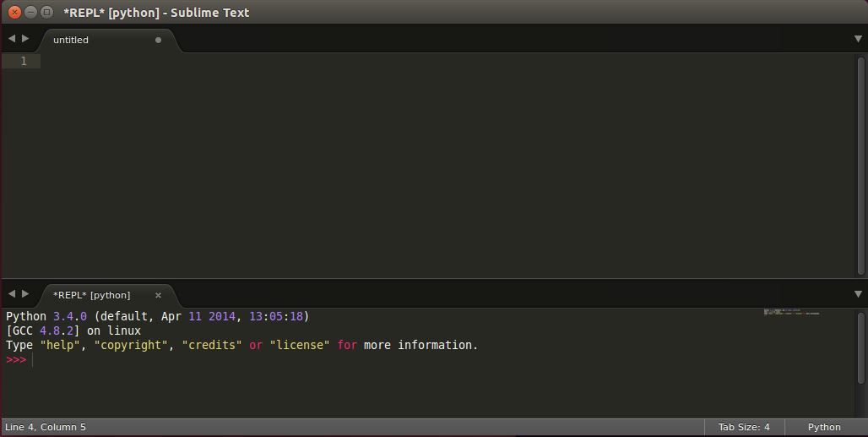This screenshot has height=437, width=868.
Task: Place cursor in empty untitled editor line 1
Action: [x=448, y=61]
